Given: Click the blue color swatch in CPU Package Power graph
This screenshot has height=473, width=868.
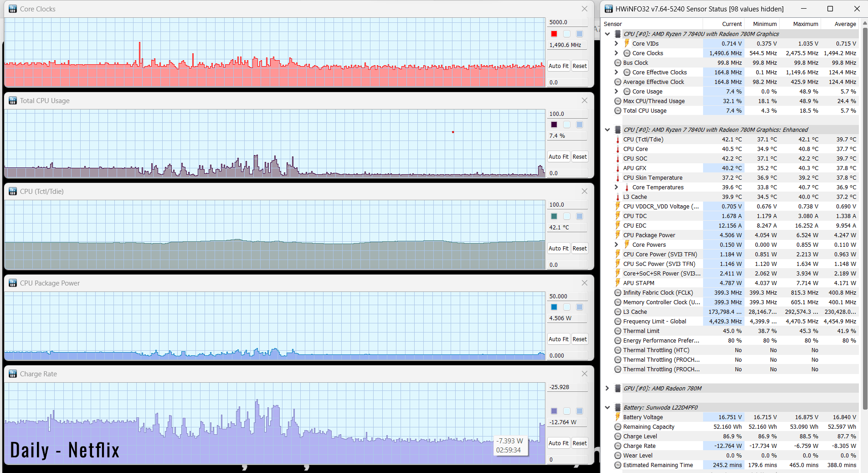Looking at the screenshot, I should (554, 307).
